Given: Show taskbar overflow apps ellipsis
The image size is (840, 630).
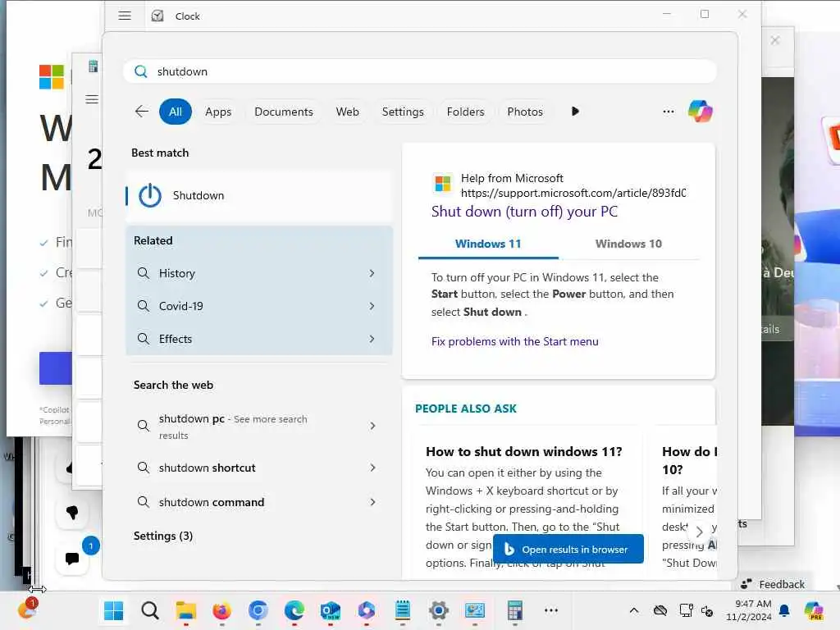Looking at the screenshot, I should pos(550,610).
